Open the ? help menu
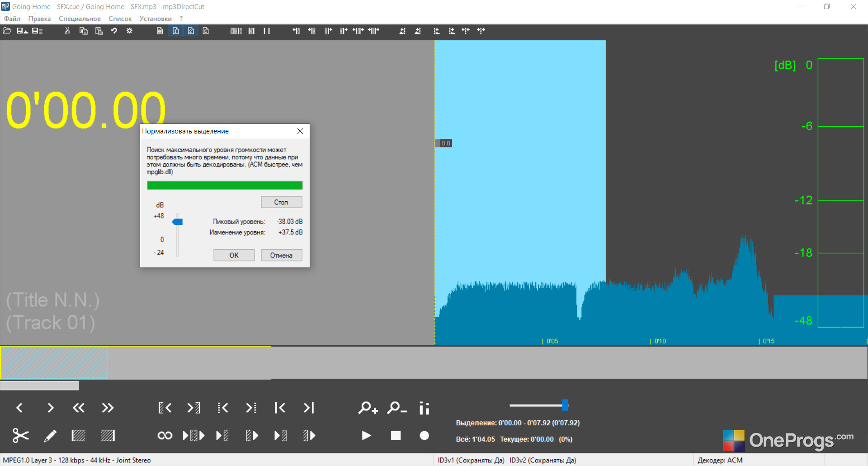This screenshot has width=868, height=466. click(x=181, y=19)
